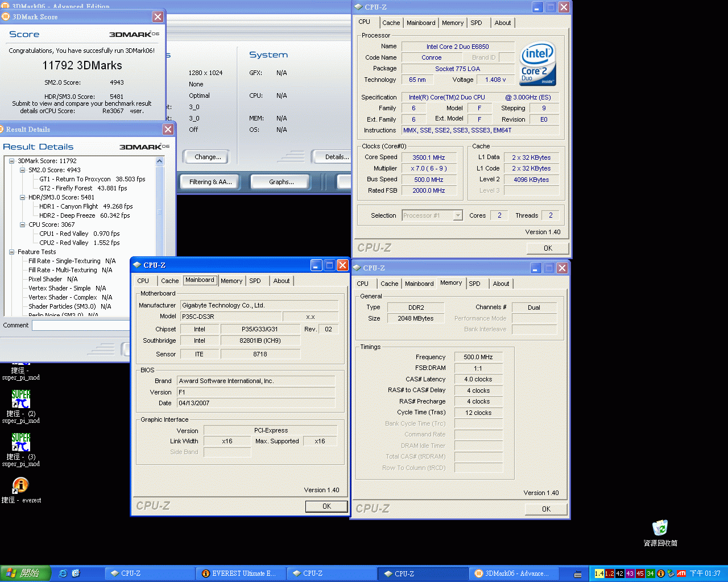Image resolution: width=728 pixels, height=582 pixels.
Task: Click Result Details scrollbar up arrow
Action: [x=160, y=161]
